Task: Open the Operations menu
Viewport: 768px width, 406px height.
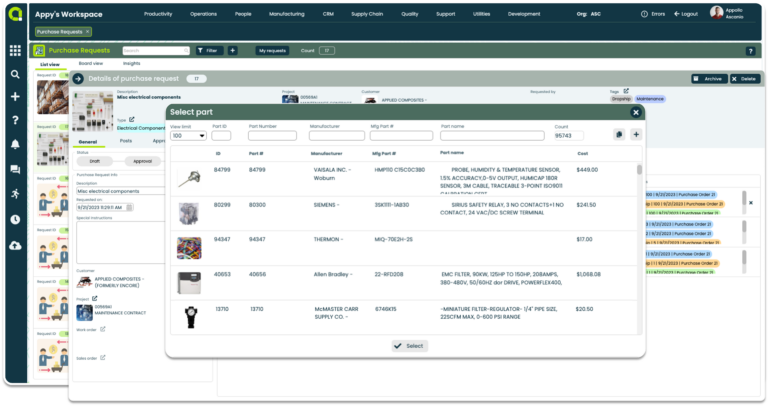Action: (x=203, y=14)
